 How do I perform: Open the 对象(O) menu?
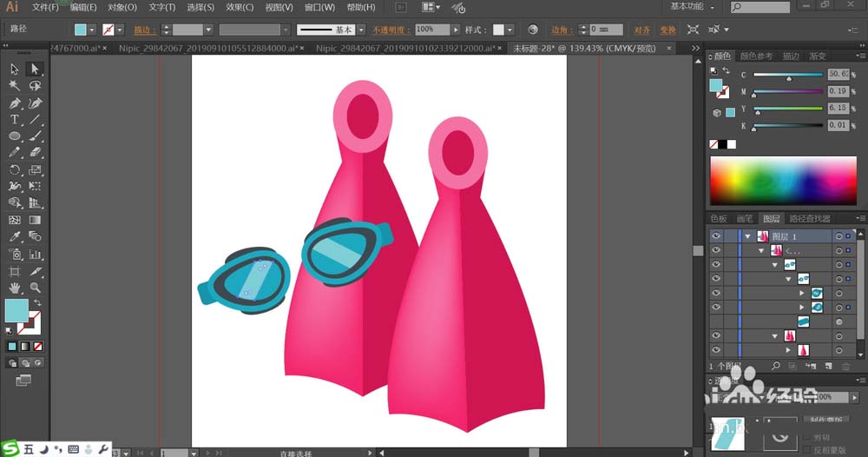coord(122,7)
